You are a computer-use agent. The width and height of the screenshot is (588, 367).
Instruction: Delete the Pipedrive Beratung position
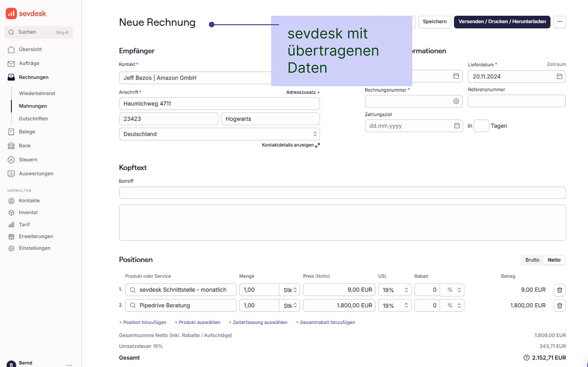559,305
